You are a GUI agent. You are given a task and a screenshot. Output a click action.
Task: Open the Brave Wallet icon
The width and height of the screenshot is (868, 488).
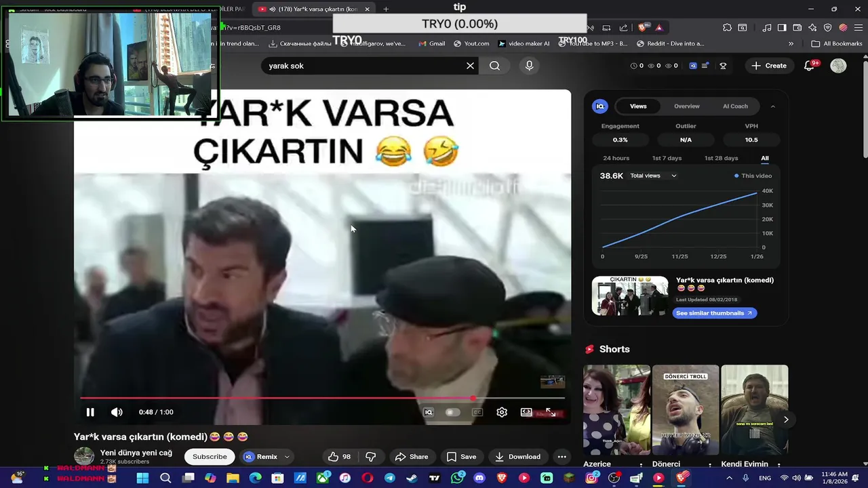pos(797,28)
